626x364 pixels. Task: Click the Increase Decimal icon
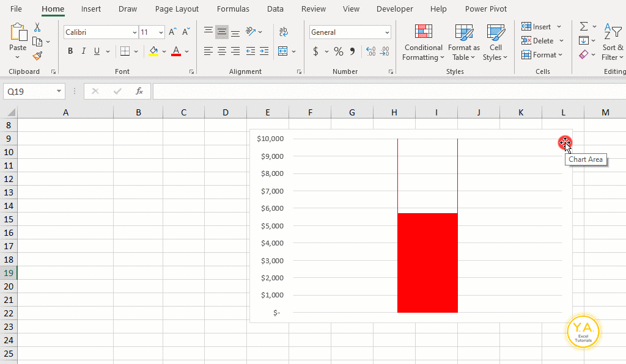pos(370,52)
